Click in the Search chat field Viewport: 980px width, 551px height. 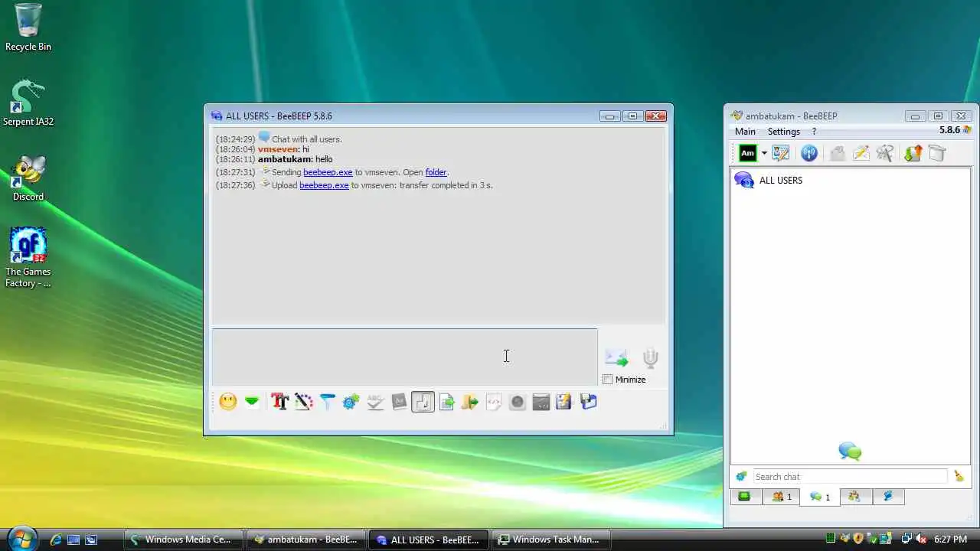click(x=850, y=477)
